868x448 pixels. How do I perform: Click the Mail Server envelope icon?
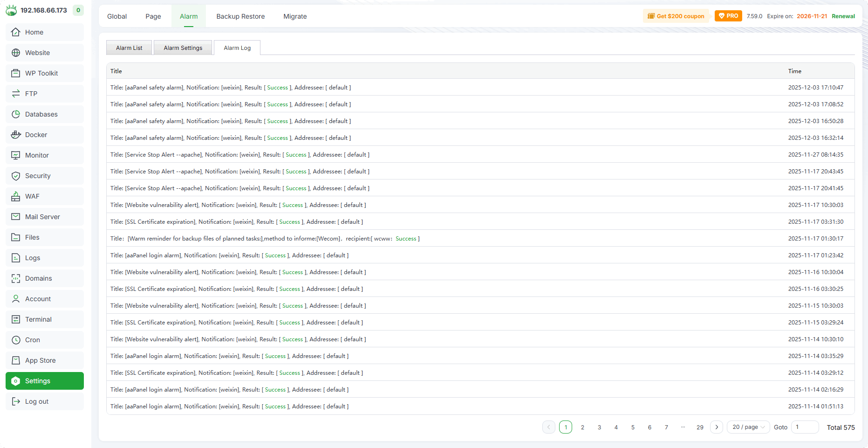click(x=16, y=217)
